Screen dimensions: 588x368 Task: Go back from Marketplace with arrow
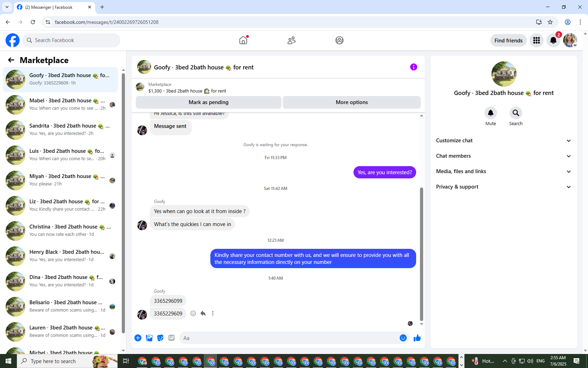(x=11, y=60)
